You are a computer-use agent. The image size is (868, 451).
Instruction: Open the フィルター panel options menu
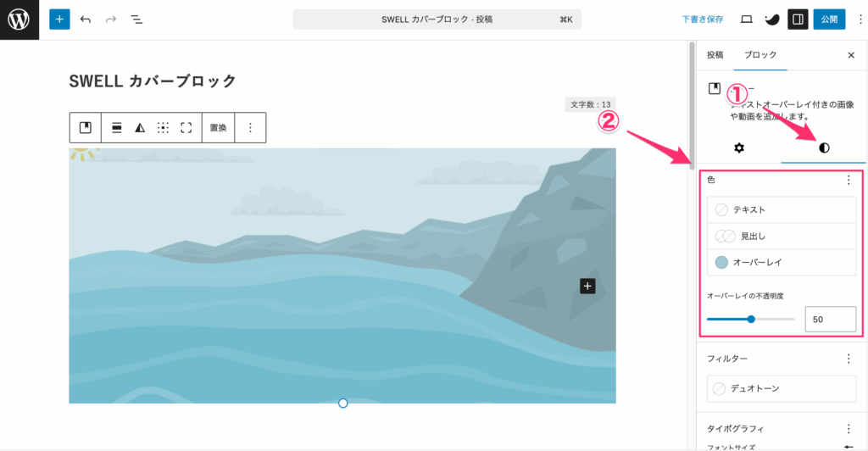(x=848, y=359)
